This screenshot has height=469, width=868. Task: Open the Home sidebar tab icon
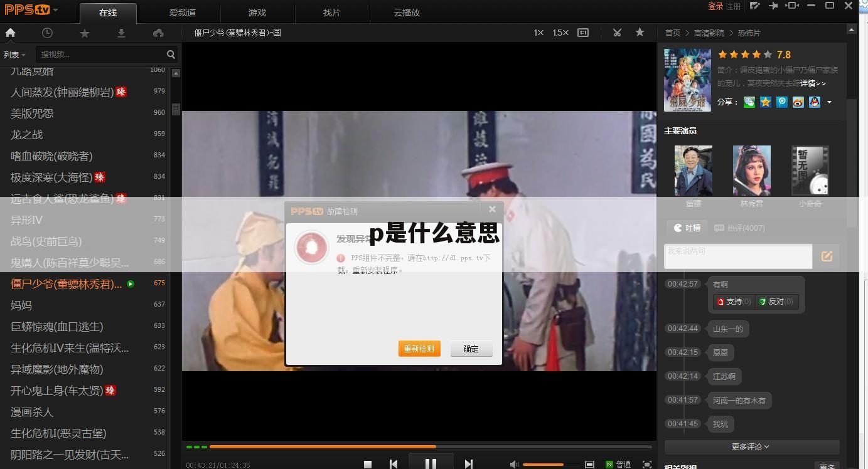[x=10, y=33]
